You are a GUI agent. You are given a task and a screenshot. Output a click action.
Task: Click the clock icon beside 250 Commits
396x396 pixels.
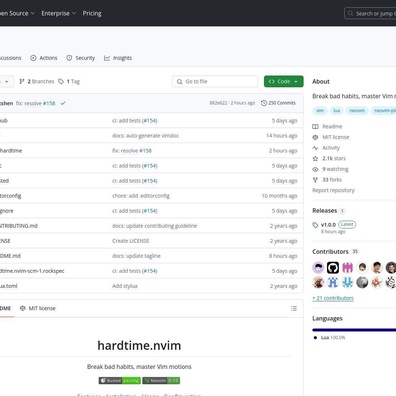point(264,103)
